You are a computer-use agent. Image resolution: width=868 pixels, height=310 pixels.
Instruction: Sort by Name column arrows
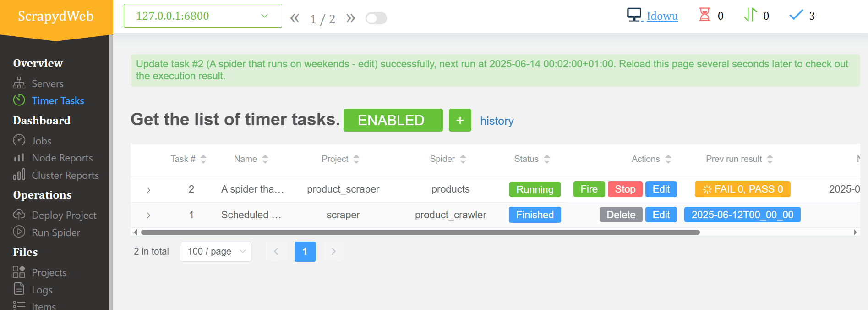pos(265,159)
